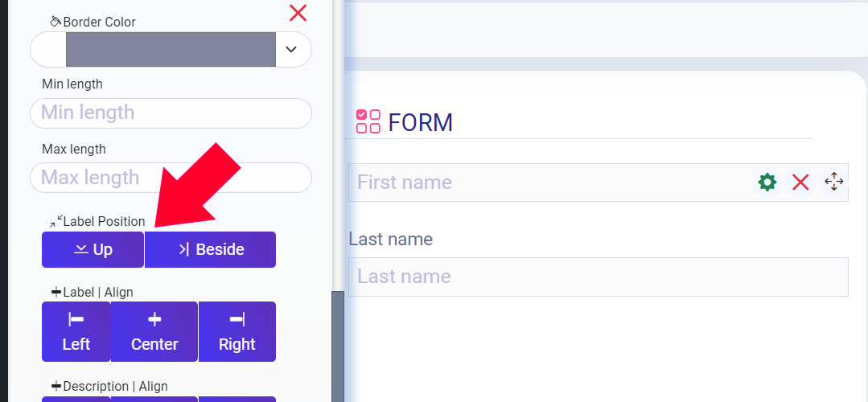This screenshot has width=868, height=402.
Task: Click the FORM checklist icon
Action: pos(368,121)
